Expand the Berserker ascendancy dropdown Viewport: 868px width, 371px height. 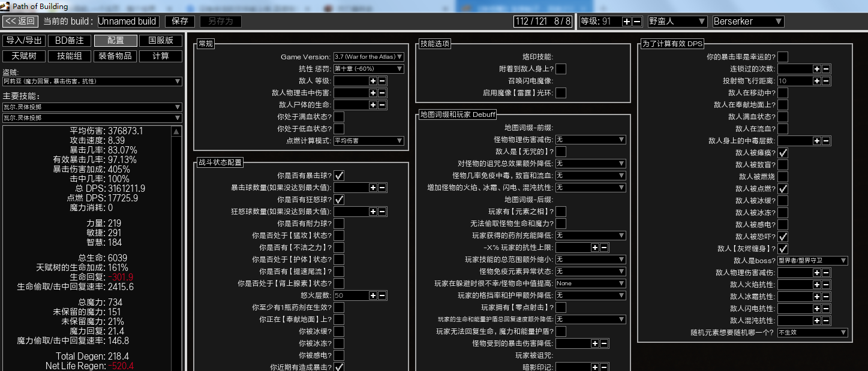click(748, 21)
